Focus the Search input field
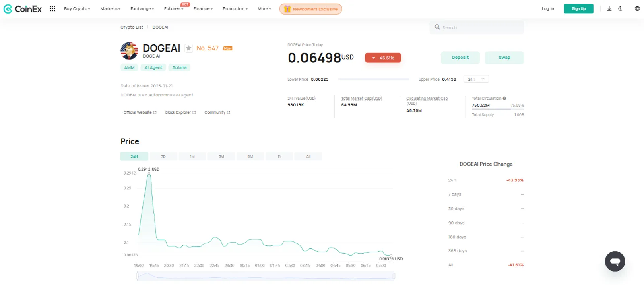Image resolution: width=644 pixels, height=285 pixels. pyautogui.click(x=477, y=27)
